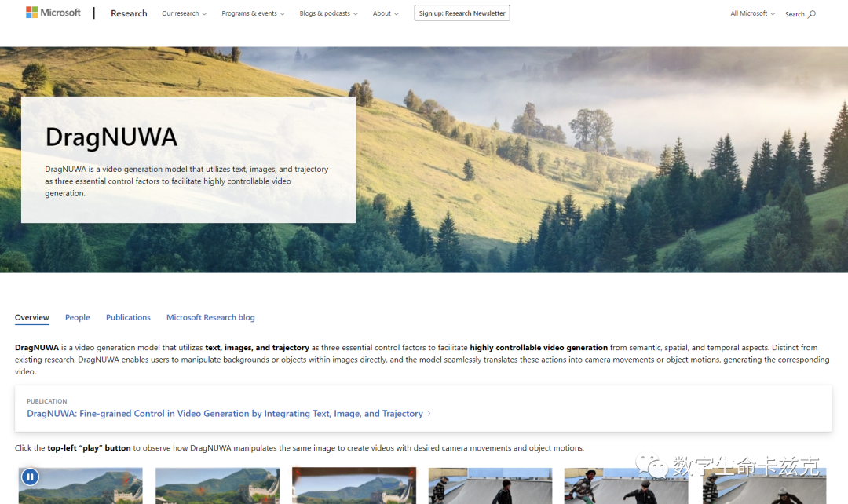Select the Overview tab
This screenshot has width=848, height=504.
(32, 317)
